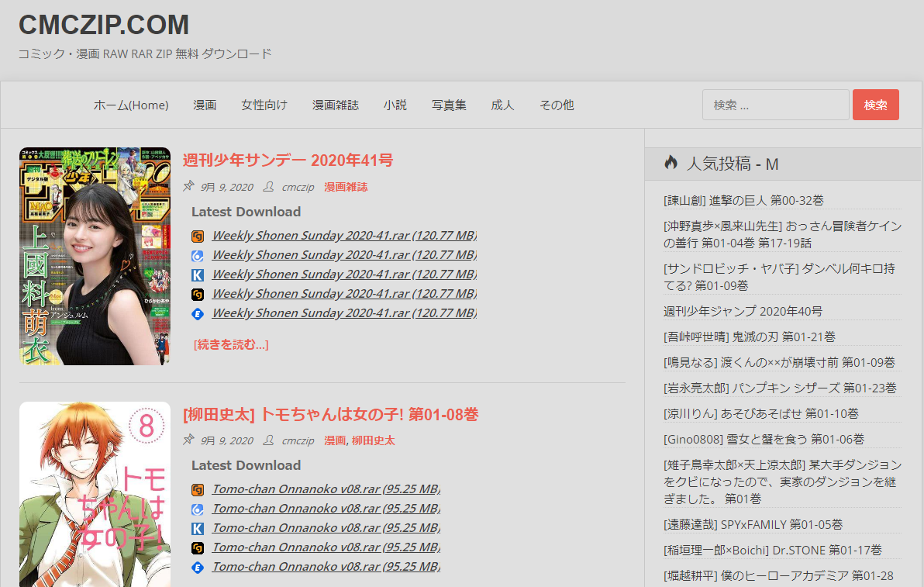Open popular post おっさん冒険者ケインの善行

click(783, 234)
